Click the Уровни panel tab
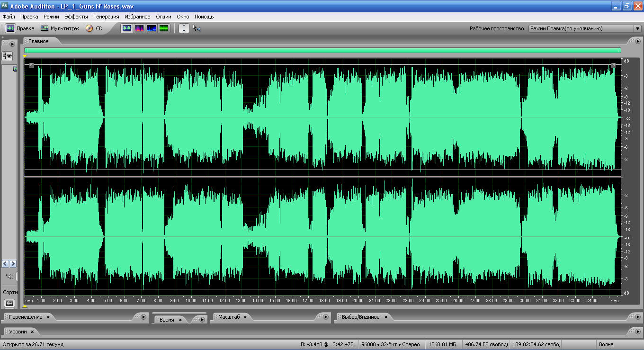 click(x=18, y=332)
